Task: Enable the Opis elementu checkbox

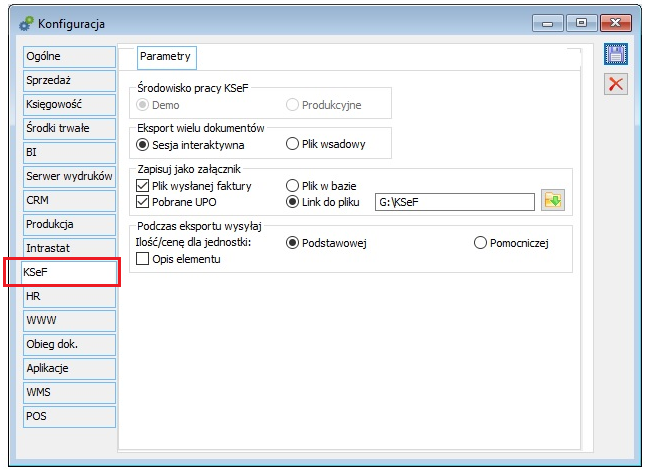Action: (x=142, y=259)
